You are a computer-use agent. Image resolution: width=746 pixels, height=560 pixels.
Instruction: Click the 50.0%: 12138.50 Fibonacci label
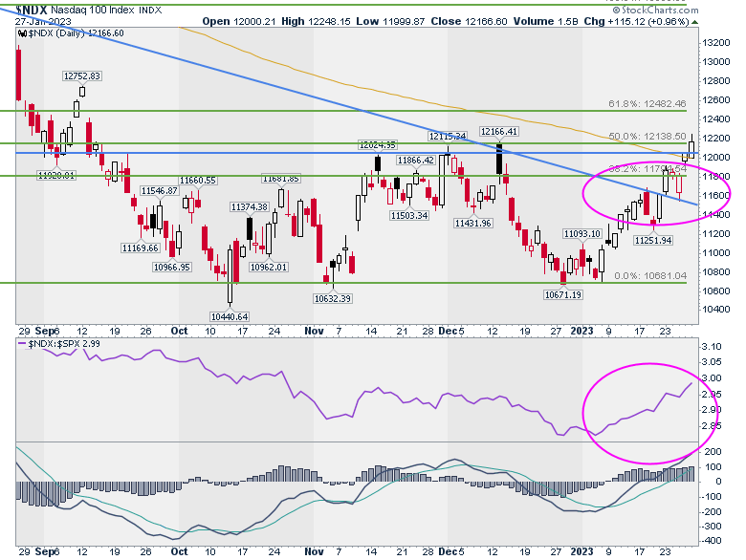pos(647,136)
